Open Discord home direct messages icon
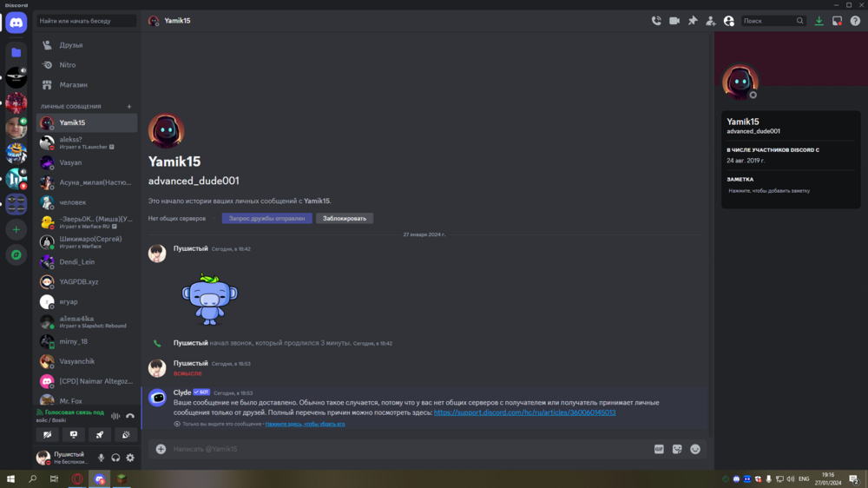The image size is (868, 488). 16,23
